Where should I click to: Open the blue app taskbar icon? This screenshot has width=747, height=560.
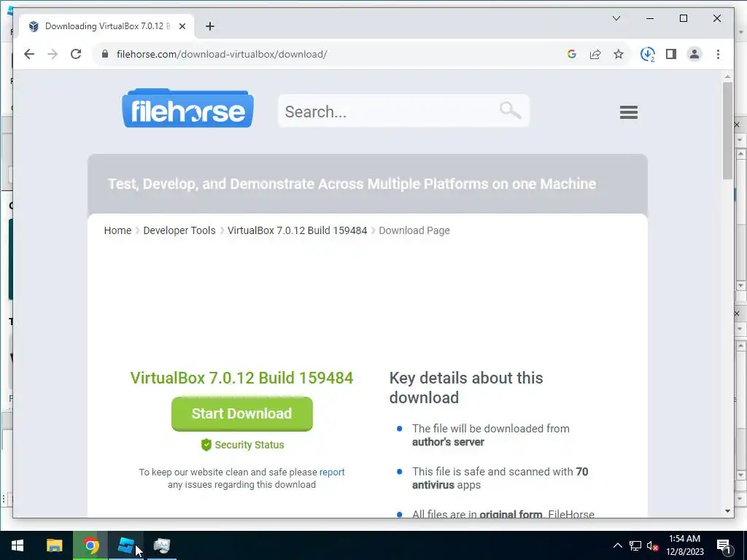click(125, 545)
